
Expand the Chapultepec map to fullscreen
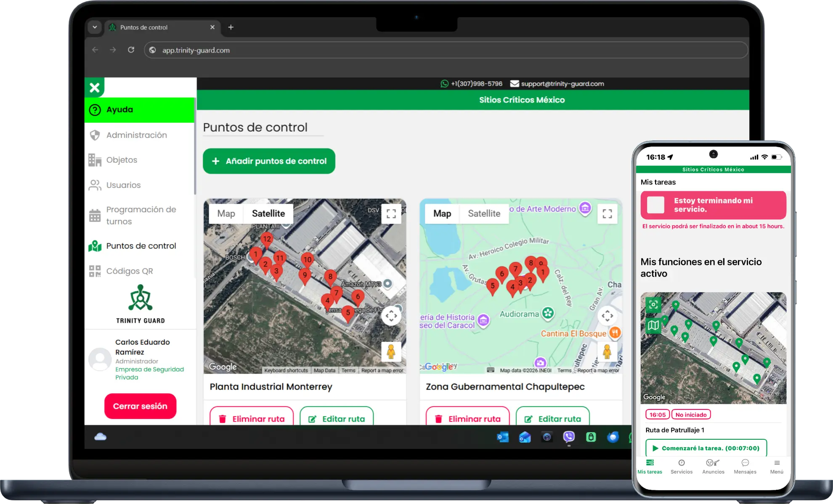608,214
